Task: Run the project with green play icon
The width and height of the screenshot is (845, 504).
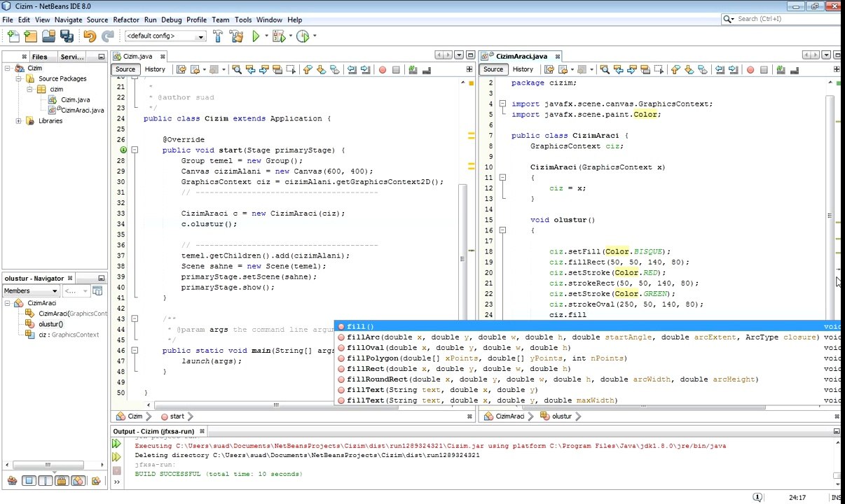Action: tap(256, 36)
